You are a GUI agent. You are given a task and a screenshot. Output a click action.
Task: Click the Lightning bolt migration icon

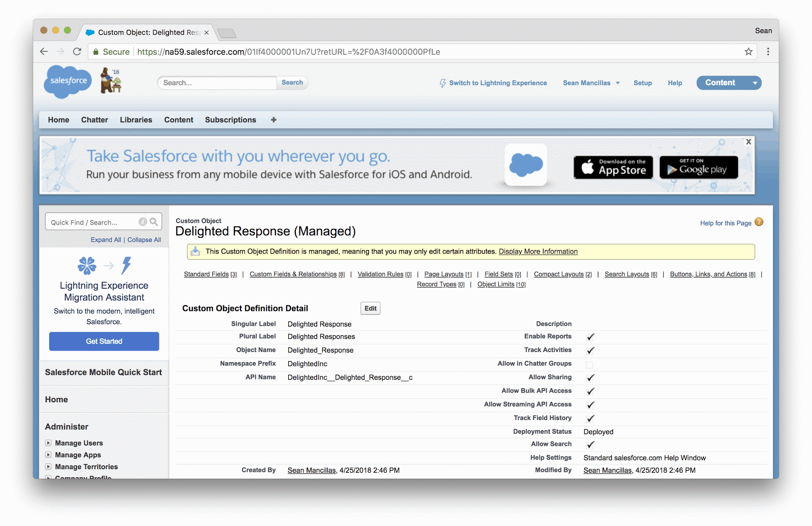point(126,265)
